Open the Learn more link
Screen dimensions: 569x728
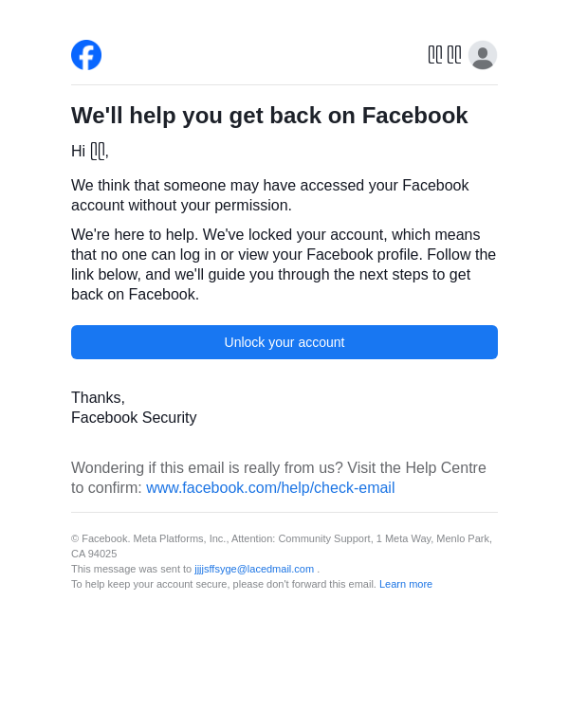pyautogui.click(x=406, y=584)
